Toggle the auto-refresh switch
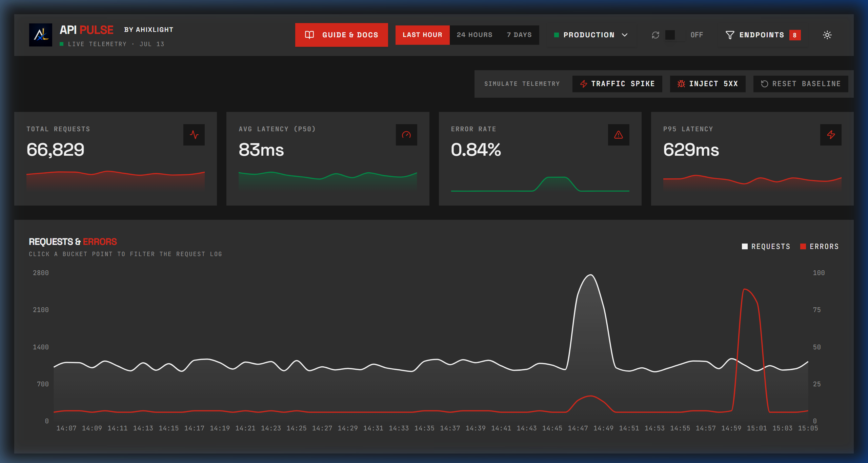 click(x=675, y=35)
